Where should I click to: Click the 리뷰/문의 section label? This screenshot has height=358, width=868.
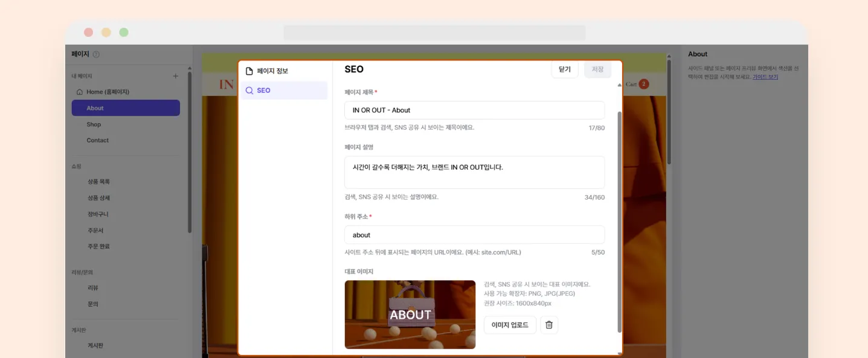click(x=82, y=272)
